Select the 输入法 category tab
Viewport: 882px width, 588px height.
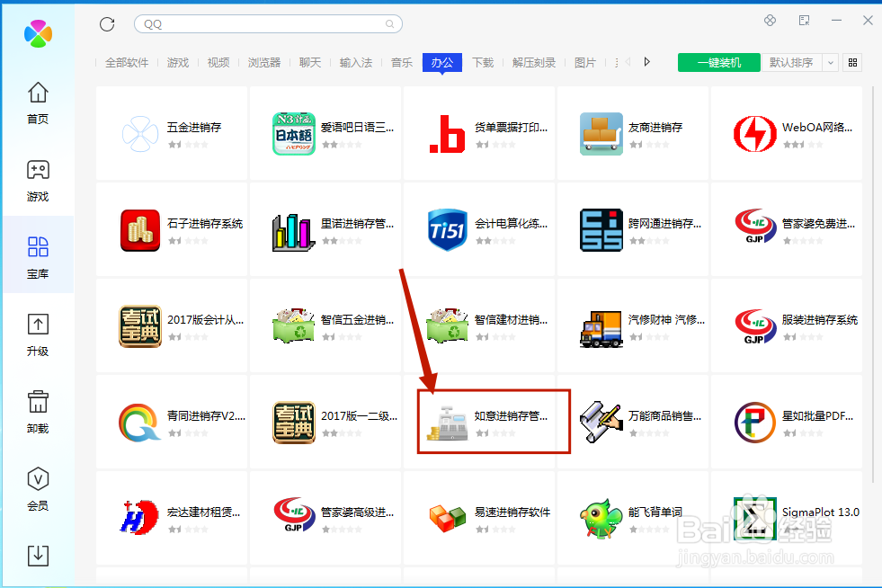[355, 62]
